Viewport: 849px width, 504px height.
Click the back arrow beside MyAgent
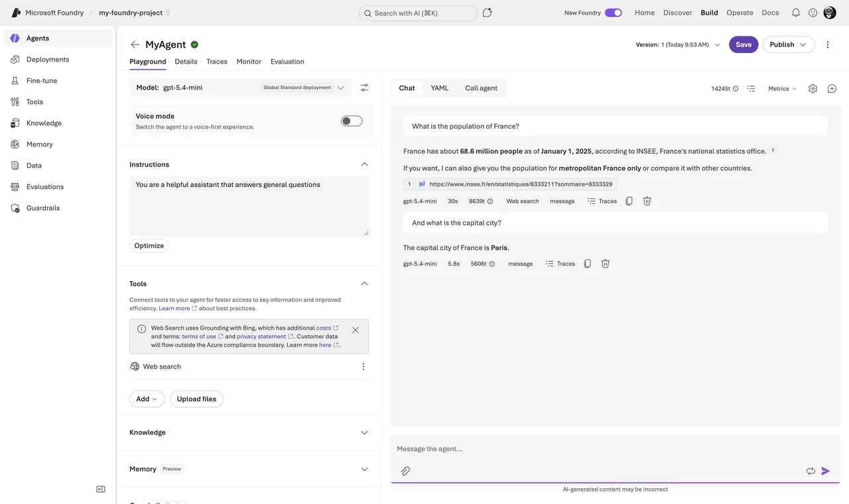[x=135, y=44]
